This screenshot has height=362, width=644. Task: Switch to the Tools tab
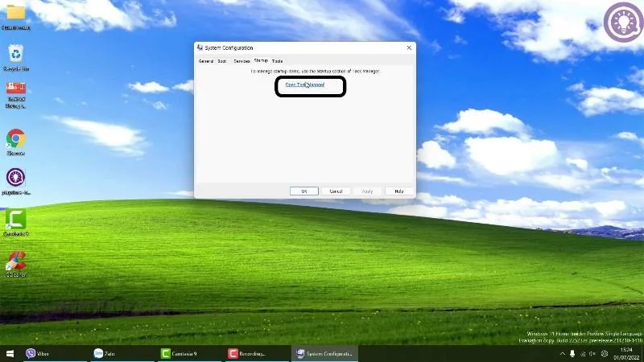(x=277, y=61)
